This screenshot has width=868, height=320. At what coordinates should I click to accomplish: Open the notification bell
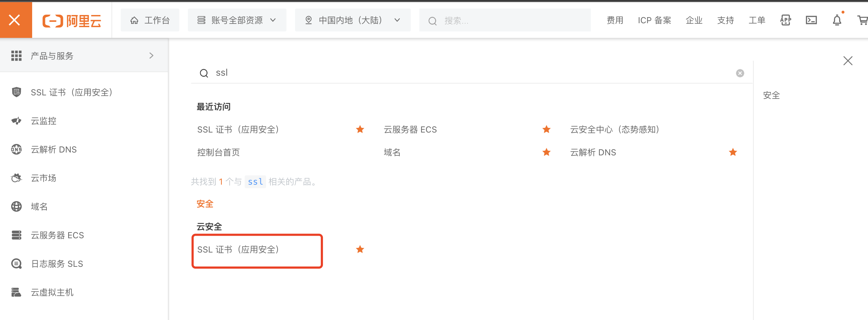837,20
